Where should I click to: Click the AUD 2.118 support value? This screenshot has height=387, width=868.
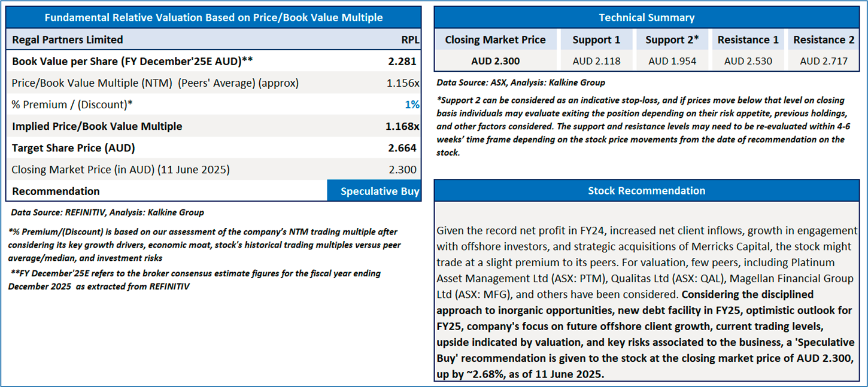[596, 61]
